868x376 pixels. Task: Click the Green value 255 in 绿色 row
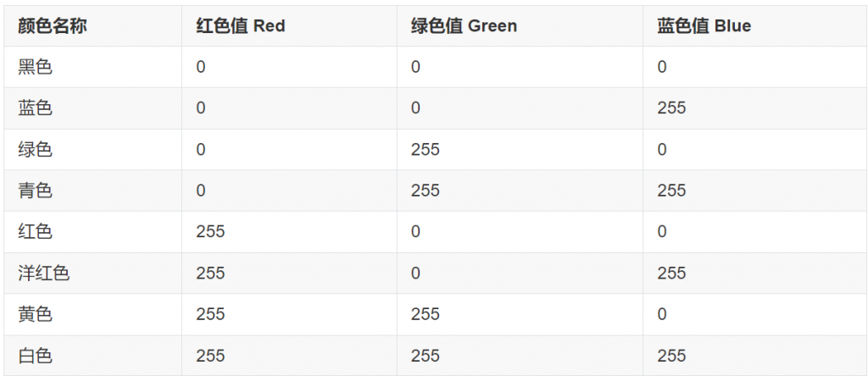pos(426,149)
